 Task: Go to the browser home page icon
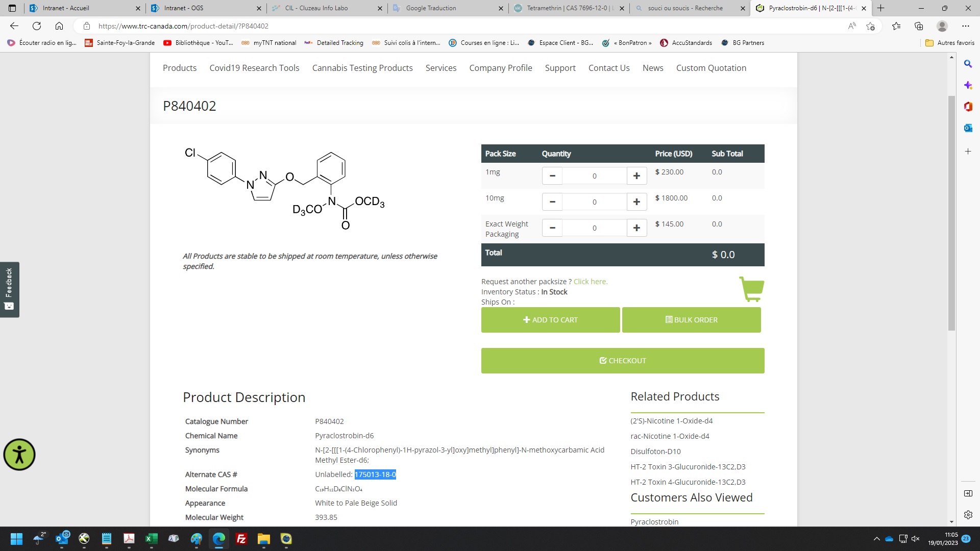click(59, 26)
